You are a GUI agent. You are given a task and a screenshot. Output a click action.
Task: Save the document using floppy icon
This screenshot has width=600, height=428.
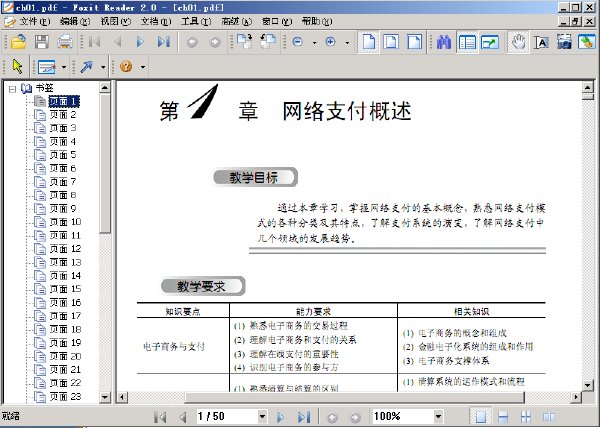point(41,42)
